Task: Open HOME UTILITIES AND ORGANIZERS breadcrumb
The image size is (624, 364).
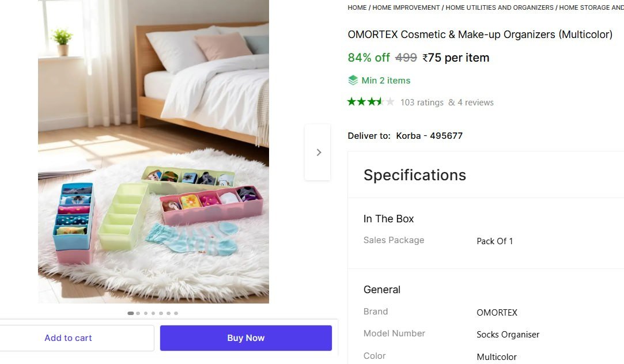Action: (x=500, y=7)
